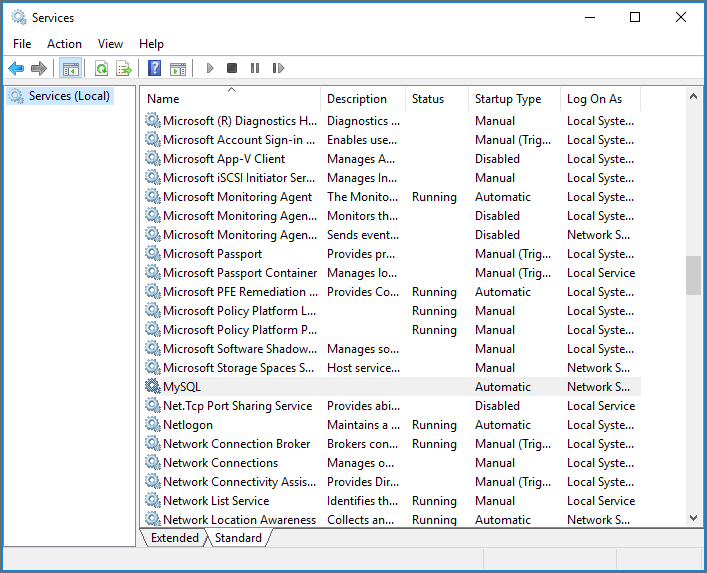Click gear icon next to MySQL
This screenshot has height=573, width=707.
(x=153, y=386)
